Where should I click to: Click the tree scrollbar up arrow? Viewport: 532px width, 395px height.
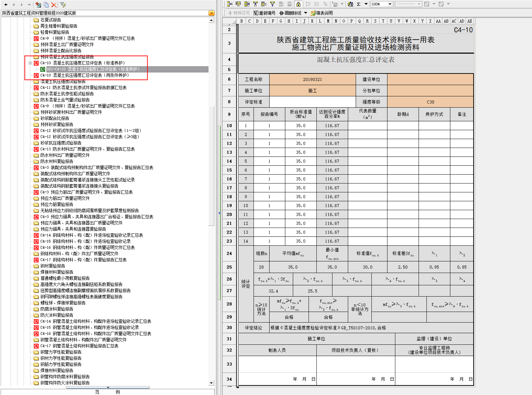[212, 20]
